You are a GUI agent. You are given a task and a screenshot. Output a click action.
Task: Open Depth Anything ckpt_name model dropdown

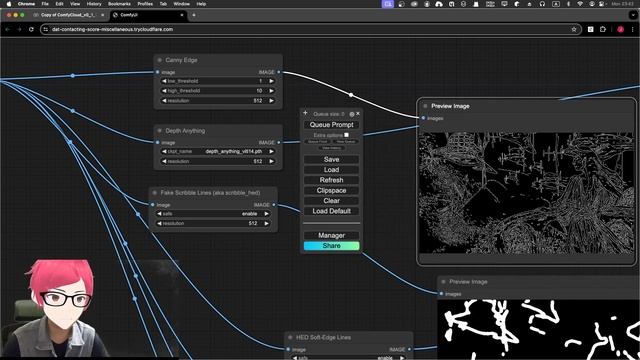point(218,151)
